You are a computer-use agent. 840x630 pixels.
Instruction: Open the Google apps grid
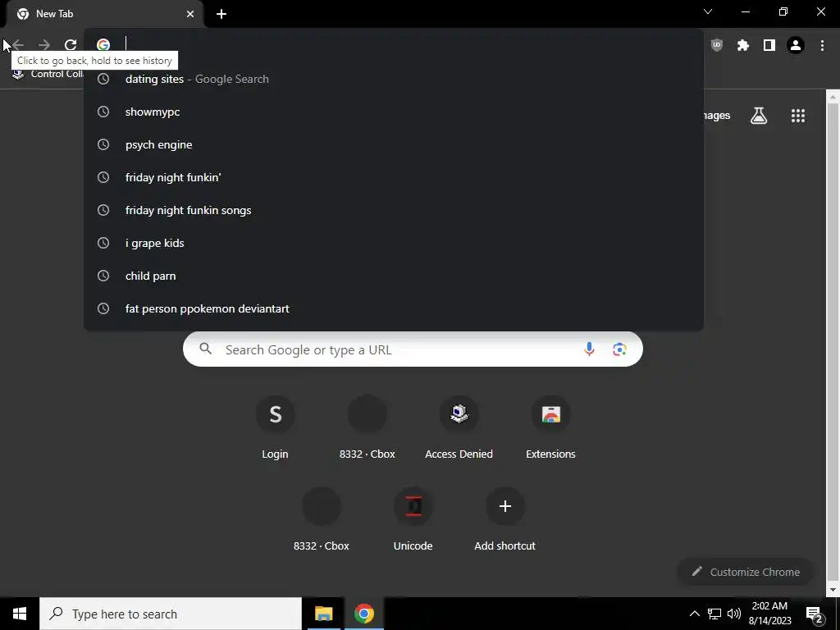tap(798, 115)
